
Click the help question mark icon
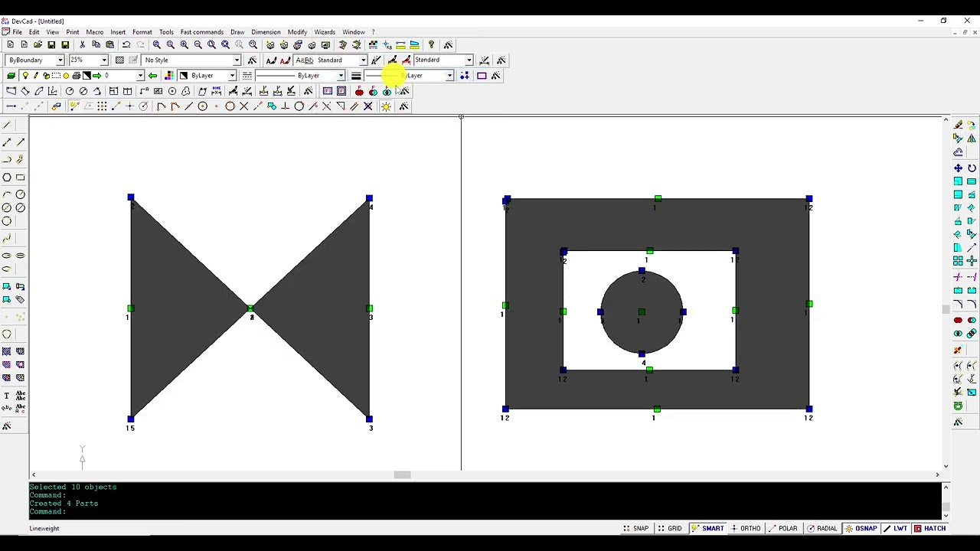(431, 45)
